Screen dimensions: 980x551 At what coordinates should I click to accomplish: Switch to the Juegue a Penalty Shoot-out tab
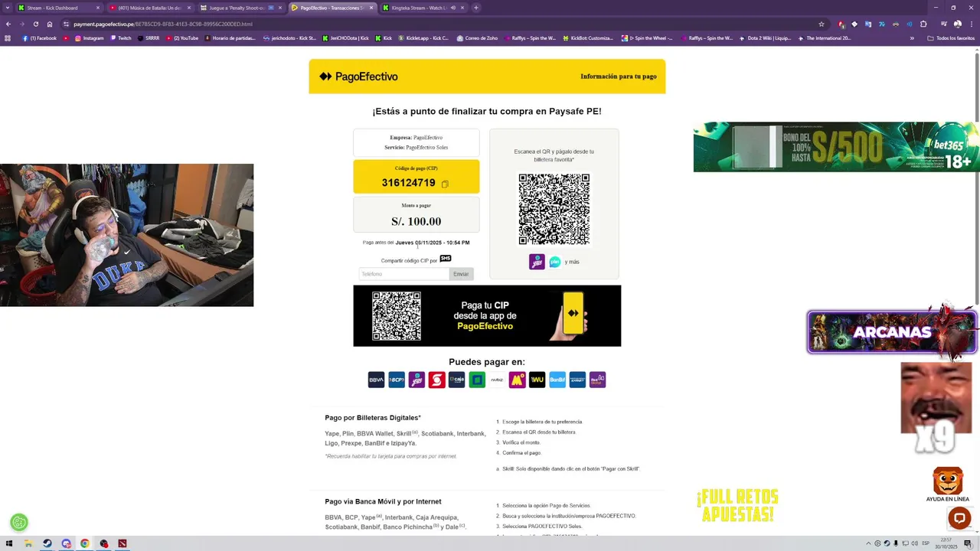point(240,8)
